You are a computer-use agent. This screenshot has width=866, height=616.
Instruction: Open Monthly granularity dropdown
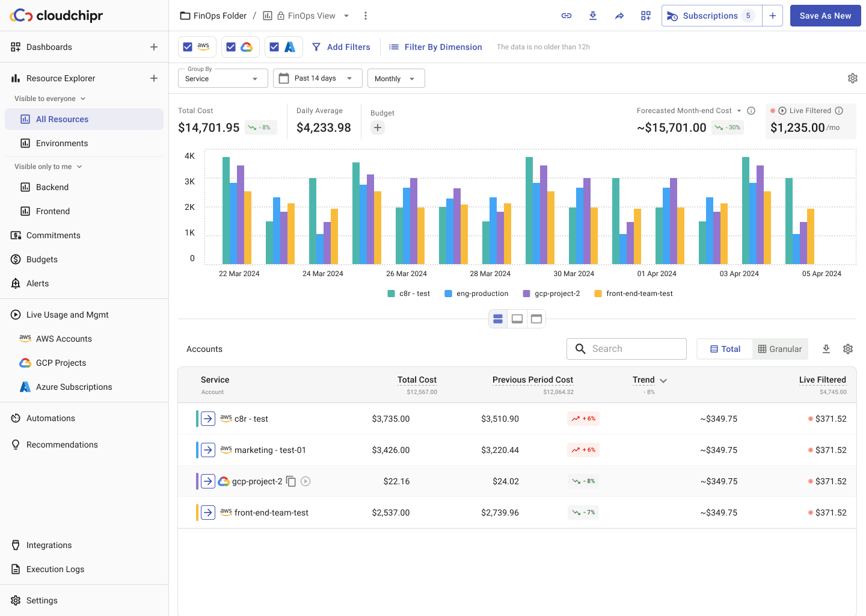pos(396,78)
